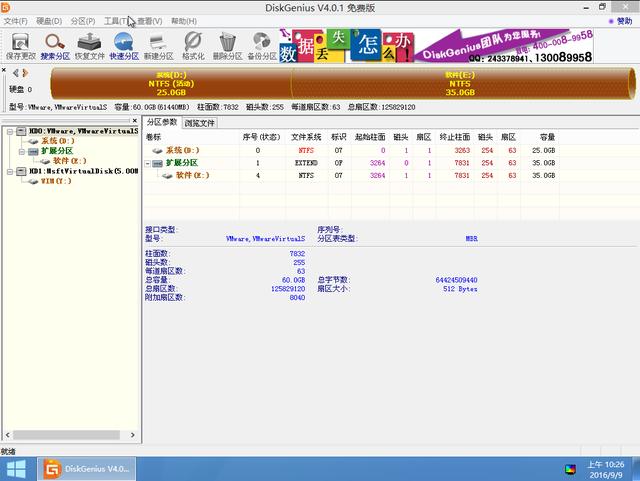Select 软件(E:) in left tree
Screen dimensions: 640x481
tap(70, 161)
